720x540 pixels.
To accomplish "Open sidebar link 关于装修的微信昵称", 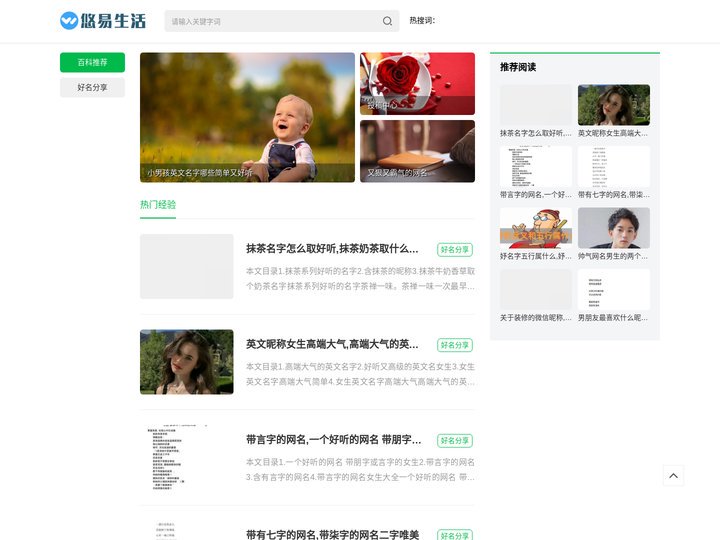I will [536, 318].
